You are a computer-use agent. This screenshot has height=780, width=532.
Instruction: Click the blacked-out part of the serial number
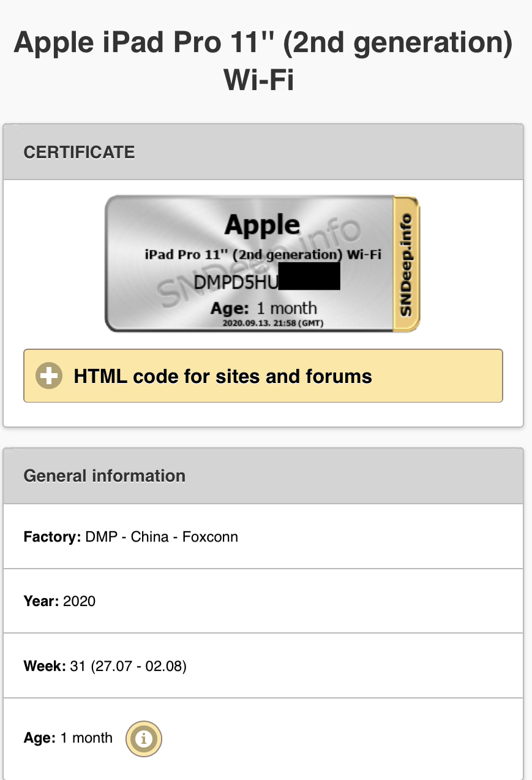tap(309, 276)
